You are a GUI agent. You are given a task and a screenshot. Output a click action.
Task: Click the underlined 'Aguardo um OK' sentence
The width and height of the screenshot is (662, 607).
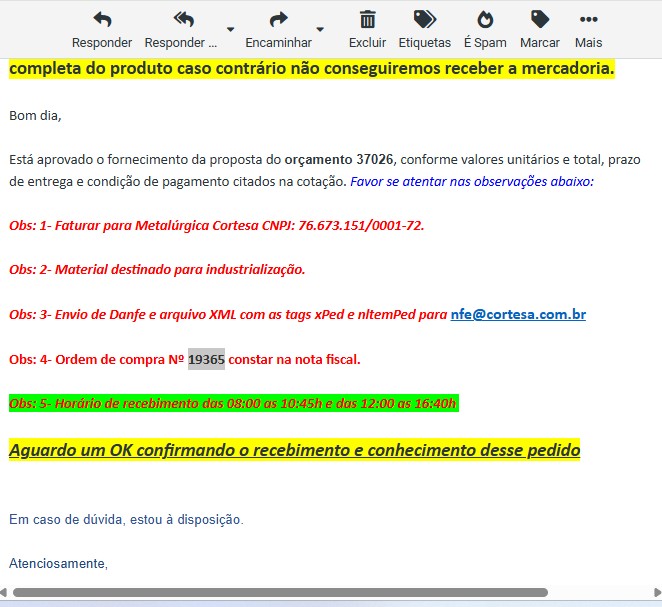click(294, 450)
